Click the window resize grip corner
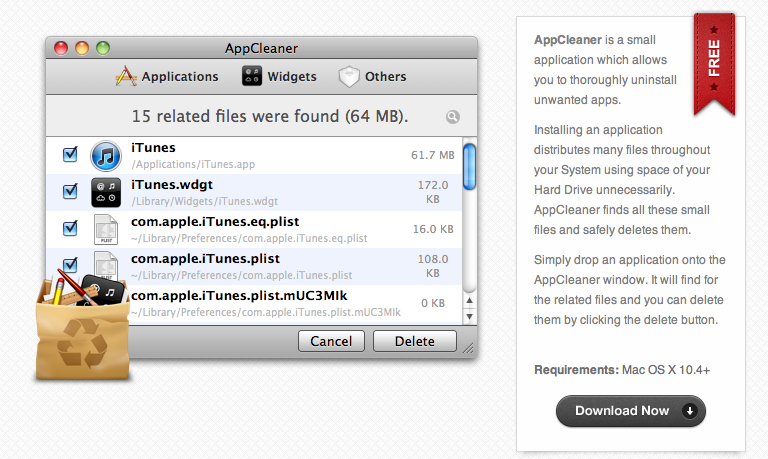 tap(468, 347)
